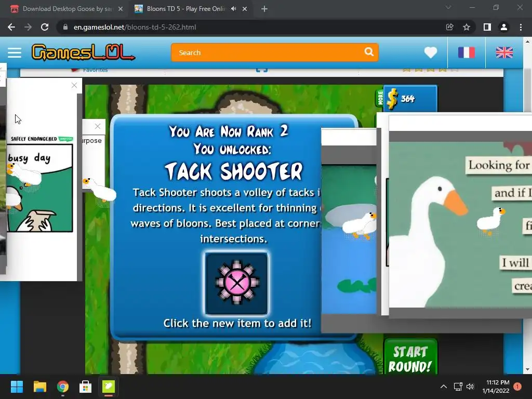Viewport: 532px width, 399px height.
Task: Click the GamesLOL logo
Action: point(83,52)
